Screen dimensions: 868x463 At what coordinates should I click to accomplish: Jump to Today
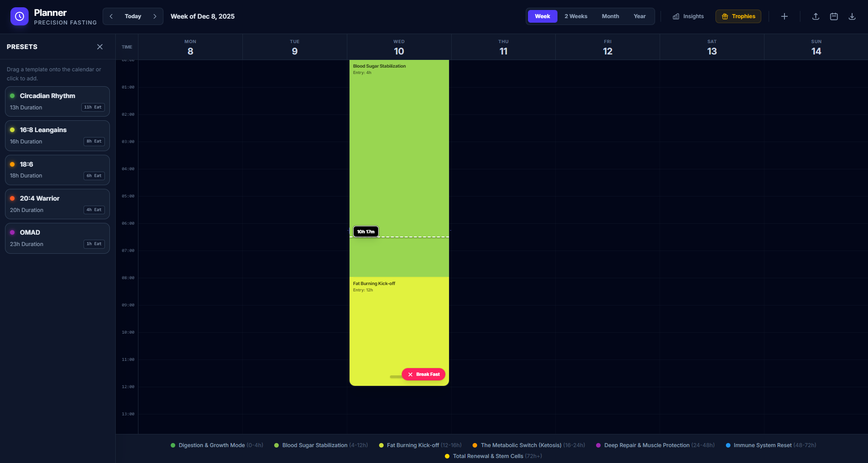click(133, 16)
